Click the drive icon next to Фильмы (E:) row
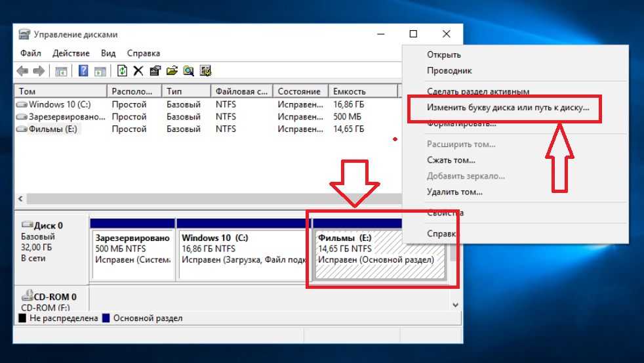This screenshot has height=363, width=644. (x=22, y=129)
